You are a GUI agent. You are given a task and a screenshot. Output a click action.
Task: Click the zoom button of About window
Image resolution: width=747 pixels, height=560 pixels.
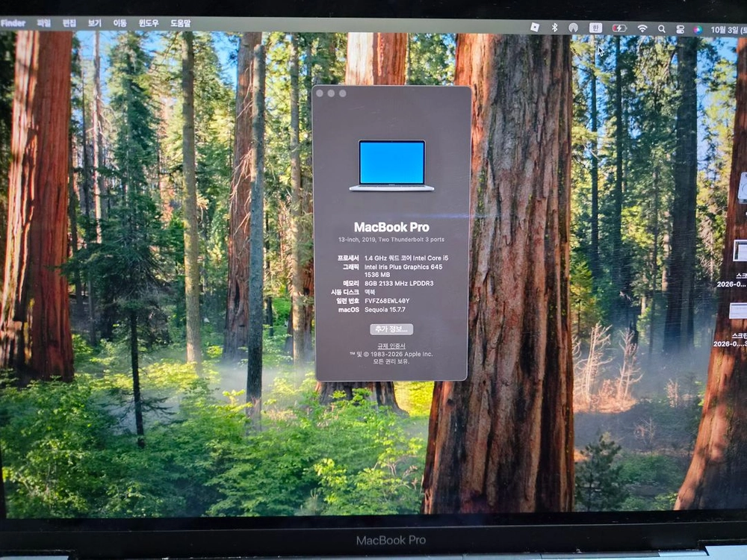coord(343,93)
